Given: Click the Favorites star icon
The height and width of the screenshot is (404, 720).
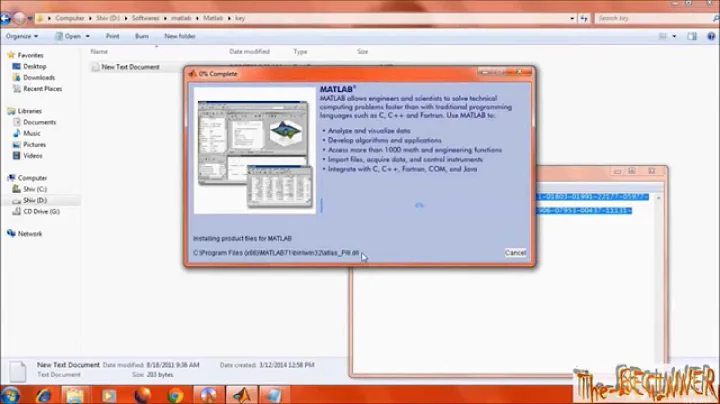Looking at the screenshot, I should [11, 55].
